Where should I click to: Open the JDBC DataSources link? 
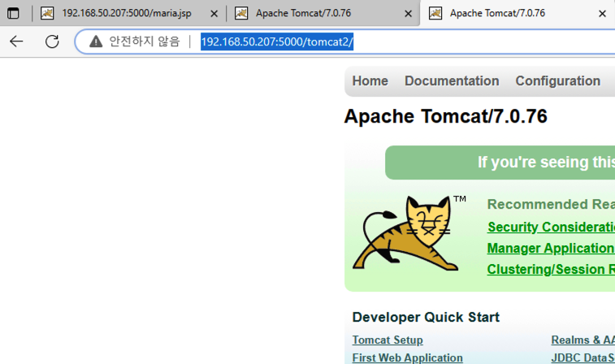pos(583,357)
